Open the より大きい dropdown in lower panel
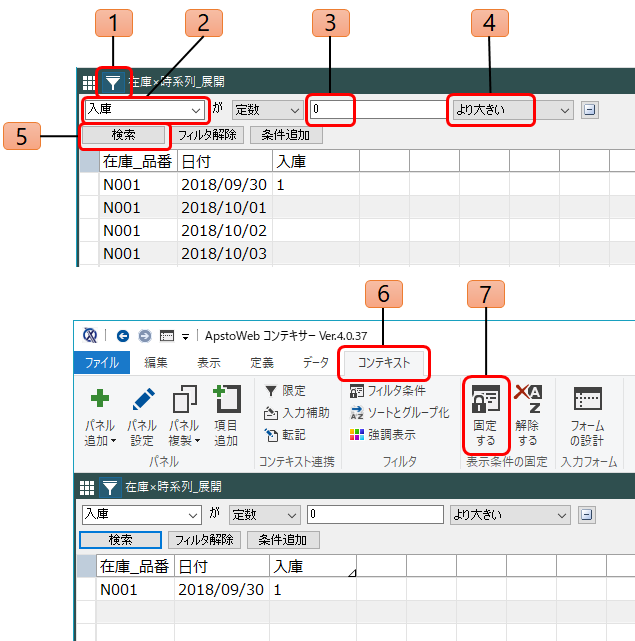The width and height of the screenshot is (635, 641). click(510, 515)
